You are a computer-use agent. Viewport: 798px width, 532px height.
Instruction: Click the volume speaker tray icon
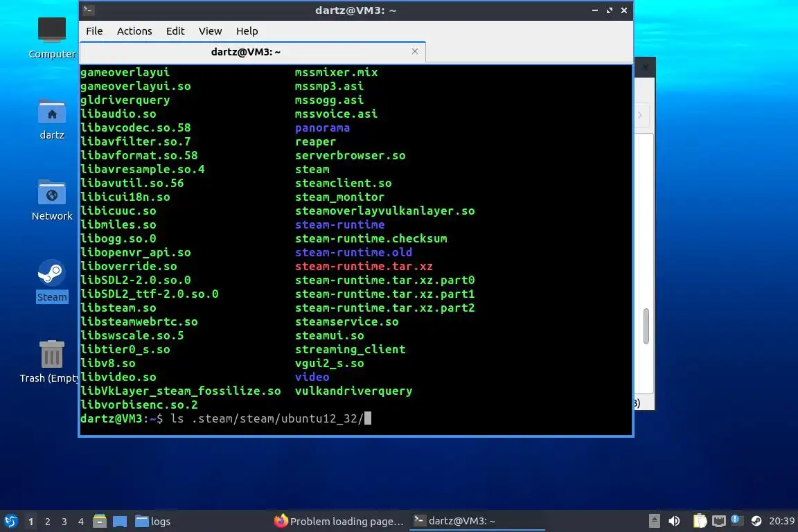click(x=674, y=521)
